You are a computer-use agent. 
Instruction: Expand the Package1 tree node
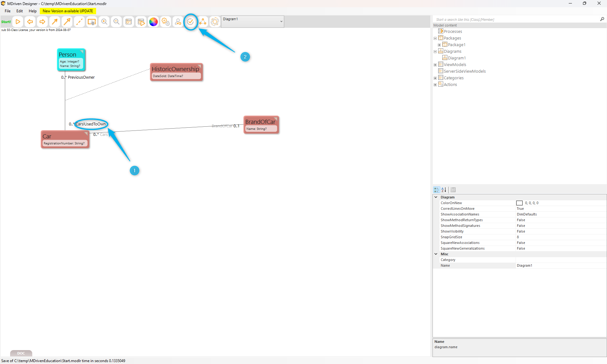click(439, 45)
